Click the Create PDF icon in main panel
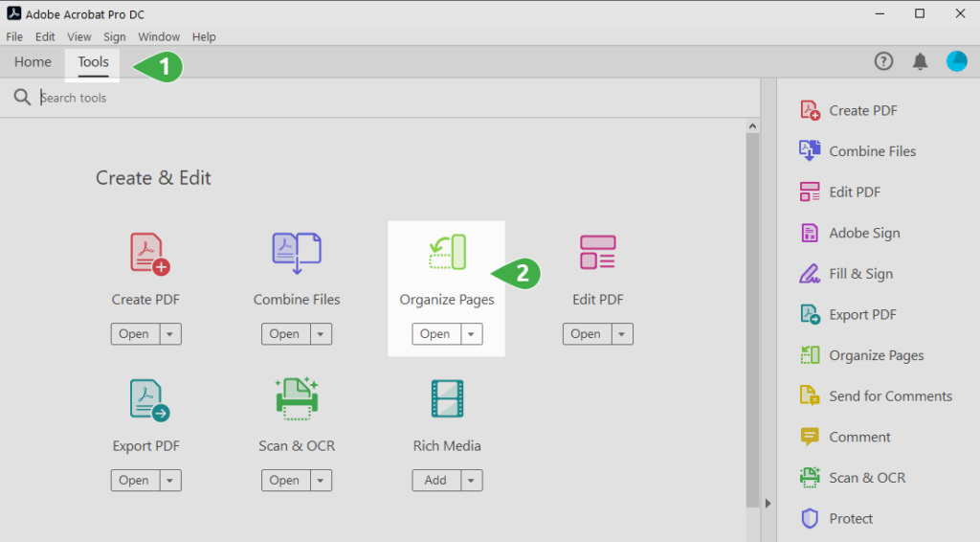The image size is (980, 542). [149, 254]
